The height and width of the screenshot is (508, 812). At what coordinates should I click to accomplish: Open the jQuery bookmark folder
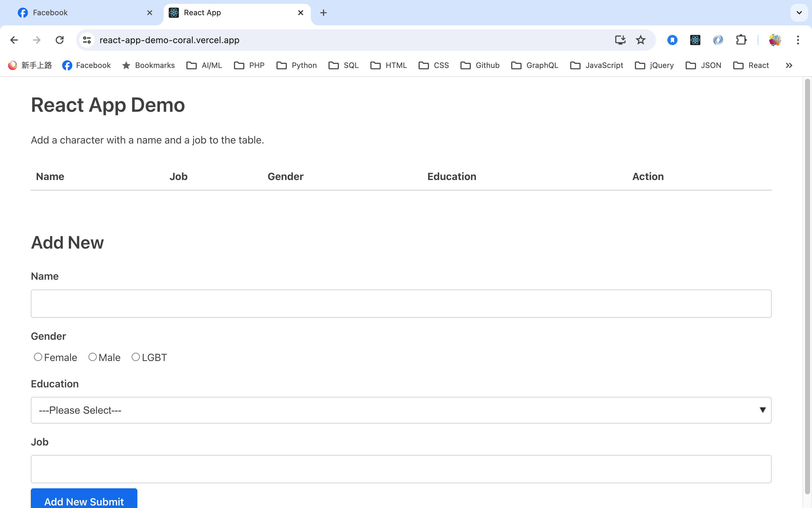(x=654, y=65)
